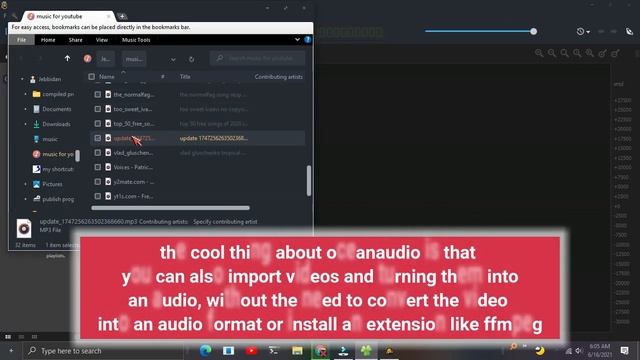
Task: Open the YouTube icon on the taskbar
Action: click(x=251, y=351)
